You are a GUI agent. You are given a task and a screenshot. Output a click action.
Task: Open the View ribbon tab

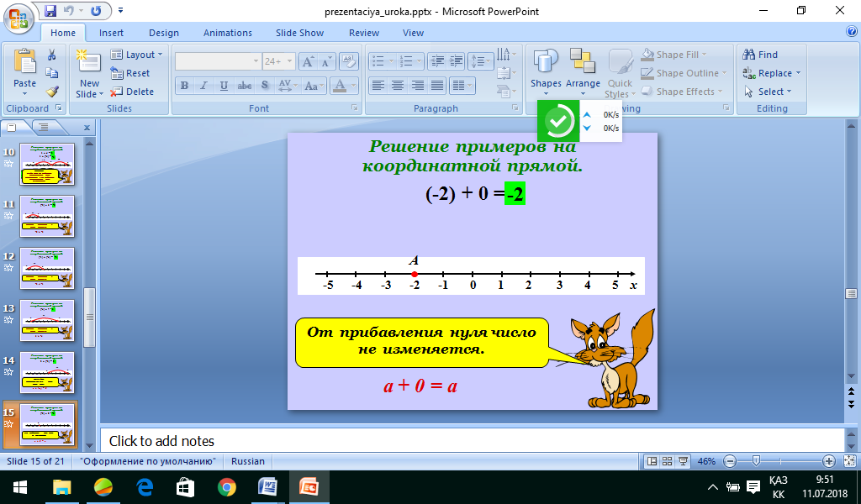coord(413,33)
